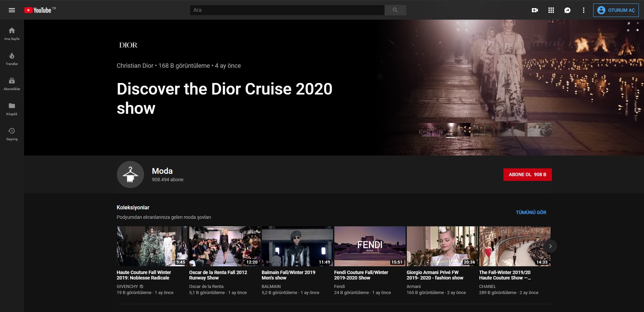
Task: Open the messages share icon
Action: [x=567, y=10]
